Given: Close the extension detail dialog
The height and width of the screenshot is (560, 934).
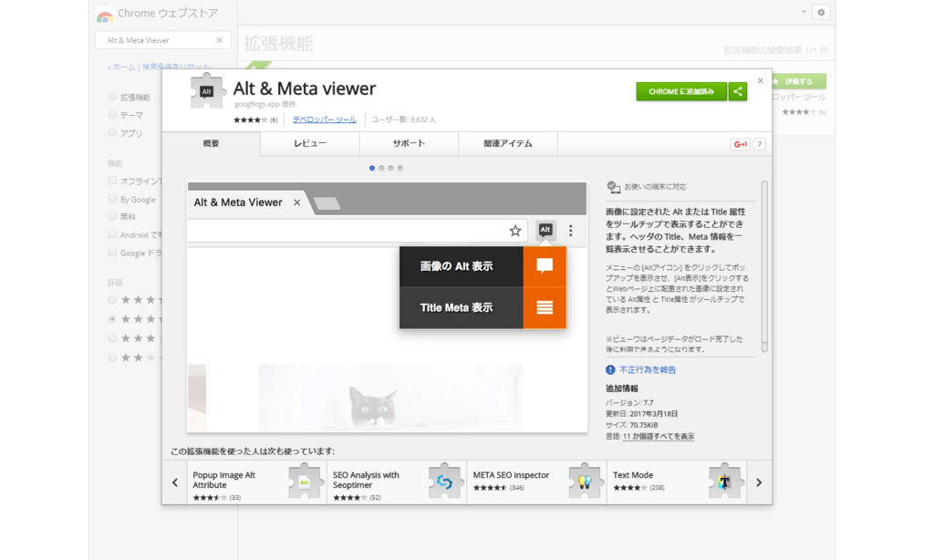Looking at the screenshot, I should tap(760, 80).
